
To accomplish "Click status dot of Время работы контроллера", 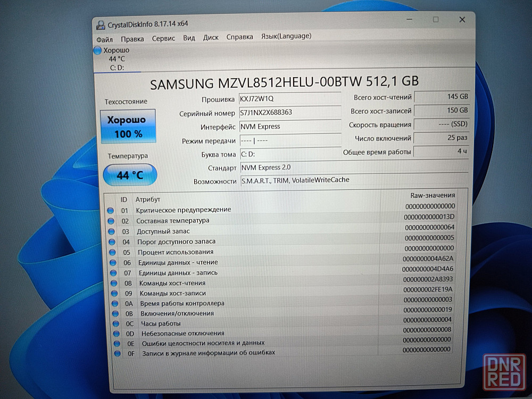I will pyautogui.click(x=115, y=304).
